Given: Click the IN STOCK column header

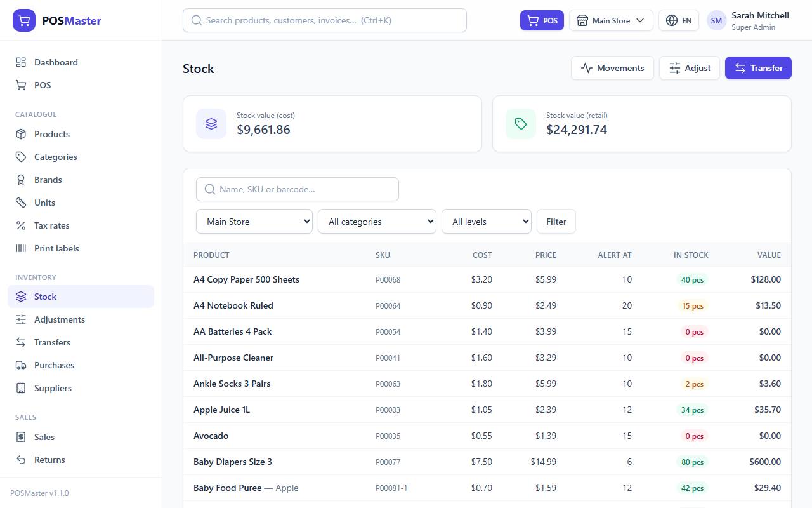Looking at the screenshot, I should [691, 255].
